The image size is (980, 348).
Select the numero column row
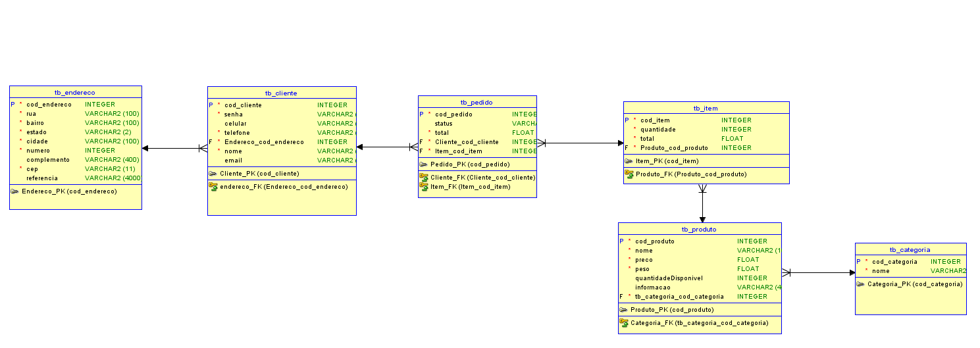[x=76, y=150]
